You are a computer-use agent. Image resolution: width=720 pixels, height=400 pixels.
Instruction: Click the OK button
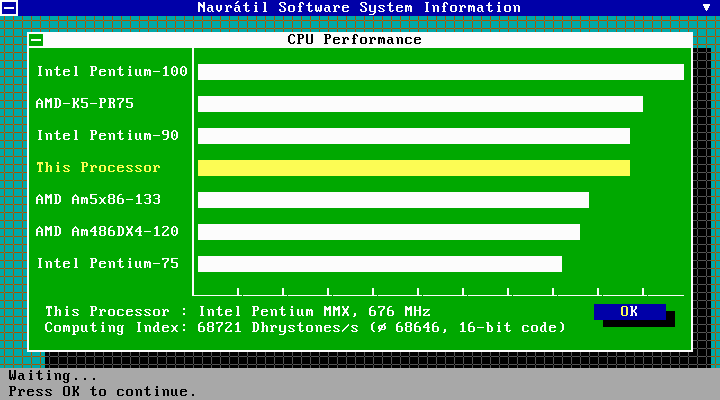pos(630,312)
